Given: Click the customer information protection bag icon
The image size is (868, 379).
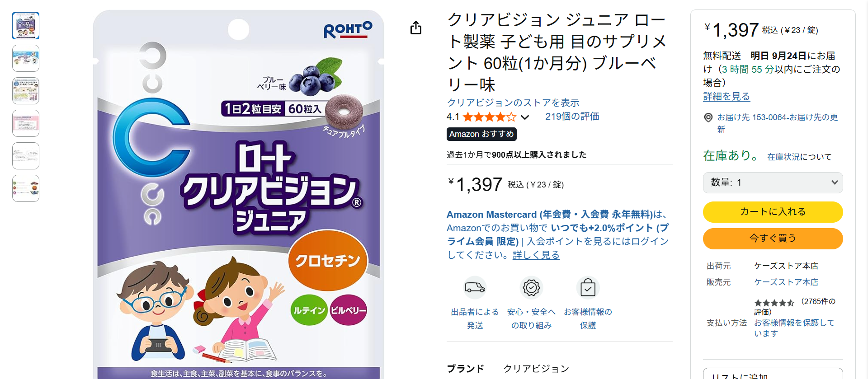Looking at the screenshot, I should pyautogui.click(x=588, y=287).
